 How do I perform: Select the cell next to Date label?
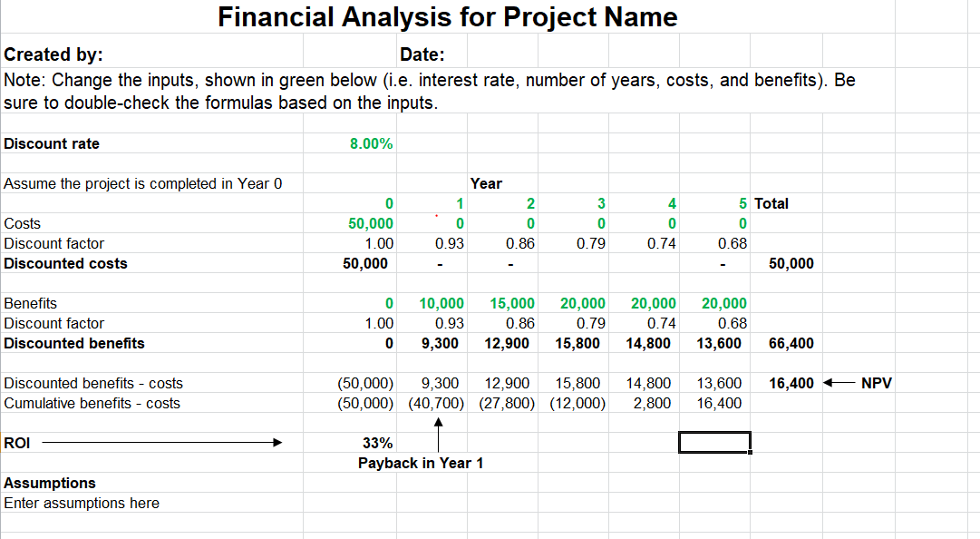click(x=503, y=54)
